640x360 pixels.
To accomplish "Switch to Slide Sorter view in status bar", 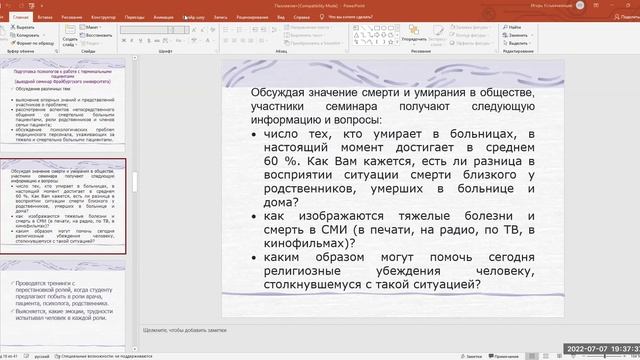I will coord(546,356).
